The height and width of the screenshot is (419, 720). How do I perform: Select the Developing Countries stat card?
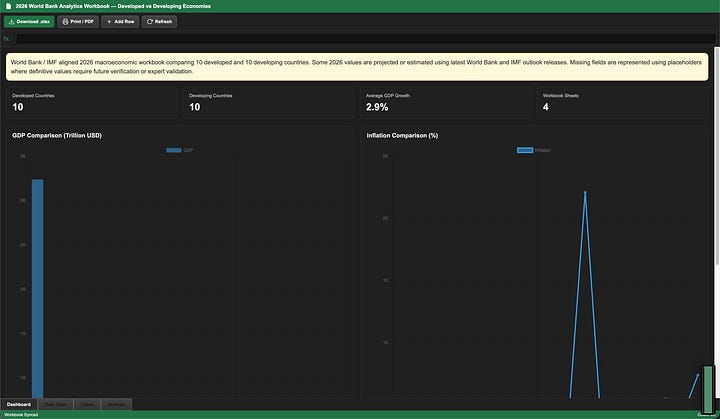pos(269,103)
